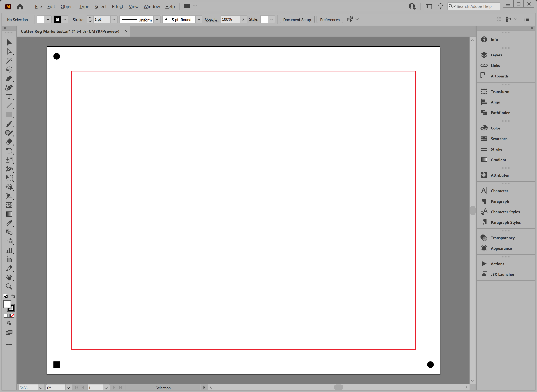This screenshot has width=537, height=392.
Task: Select the Selection tool arrow
Action: pyautogui.click(x=9, y=42)
